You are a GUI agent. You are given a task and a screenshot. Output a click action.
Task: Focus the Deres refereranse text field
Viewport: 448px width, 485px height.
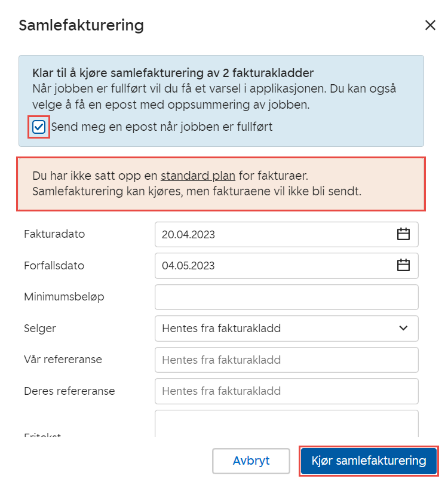click(286, 391)
